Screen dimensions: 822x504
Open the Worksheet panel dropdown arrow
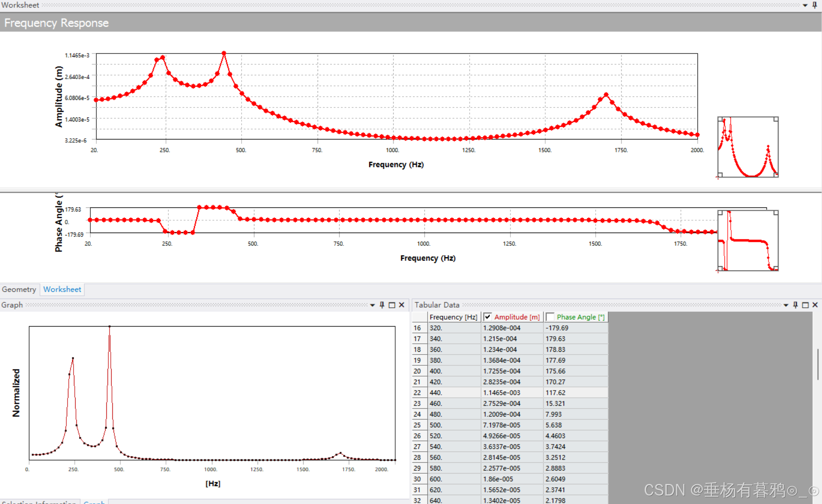pyautogui.click(x=805, y=5)
